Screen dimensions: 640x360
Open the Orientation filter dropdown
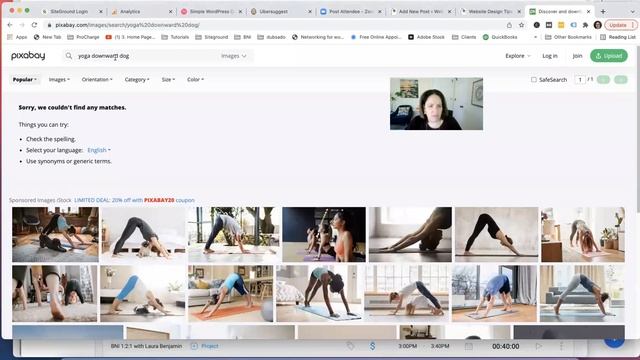[97, 80]
